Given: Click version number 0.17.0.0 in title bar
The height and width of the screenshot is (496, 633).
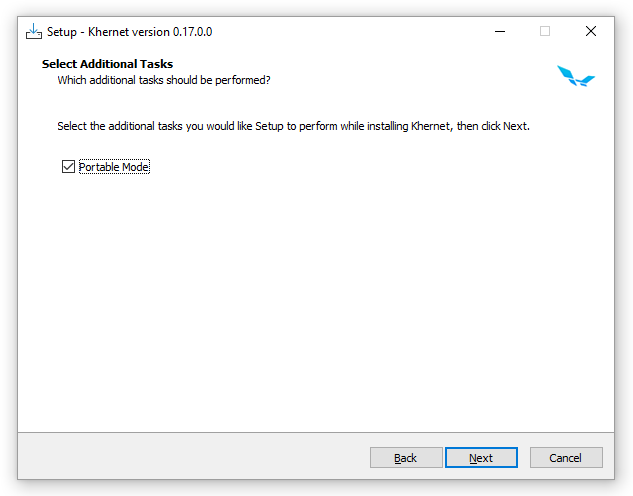Looking at the screenshot, I should point(190,32).
